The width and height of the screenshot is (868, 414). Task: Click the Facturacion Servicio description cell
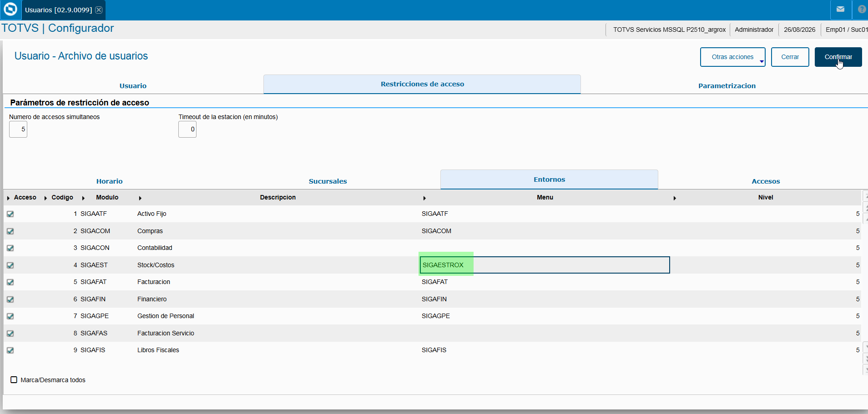(x=166, y=333)
